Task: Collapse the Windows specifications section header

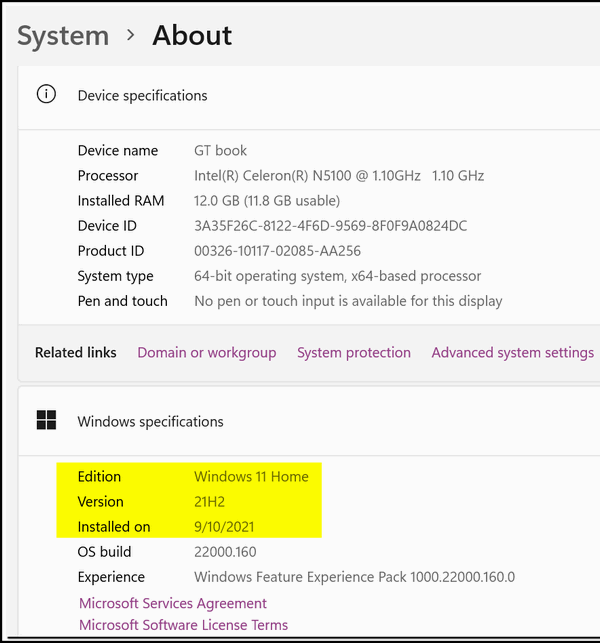Action: tap(309, 421)
